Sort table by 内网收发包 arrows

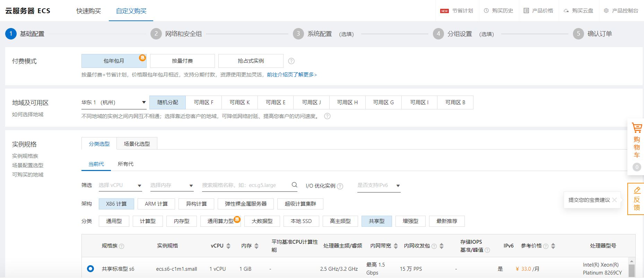(442, 246)
